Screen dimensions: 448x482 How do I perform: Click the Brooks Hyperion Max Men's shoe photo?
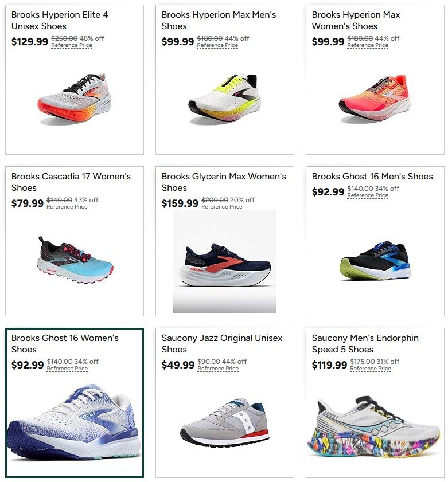click(225, 99)
